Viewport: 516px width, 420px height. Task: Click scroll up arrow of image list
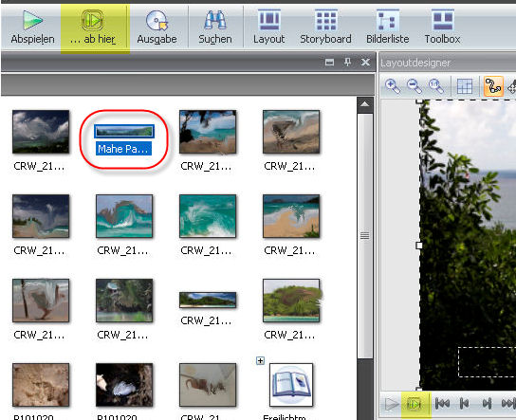click(x=364, y=104)
